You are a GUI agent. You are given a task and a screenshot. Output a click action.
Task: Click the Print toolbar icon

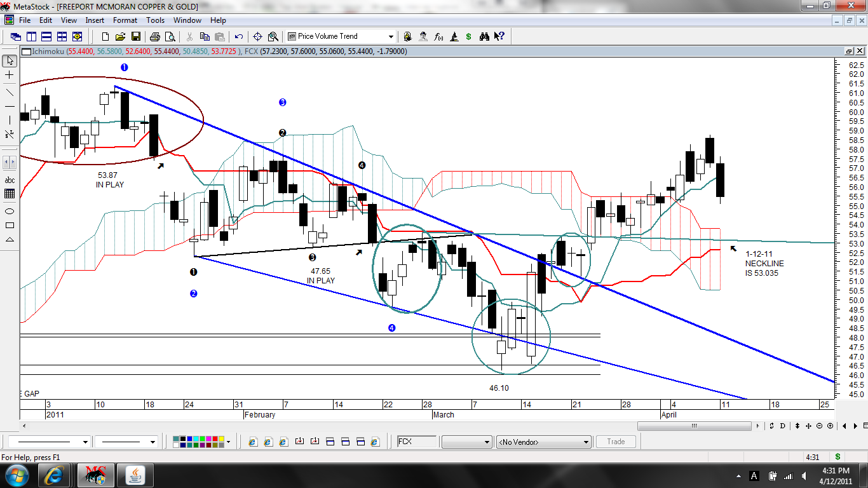pos(154,36)
